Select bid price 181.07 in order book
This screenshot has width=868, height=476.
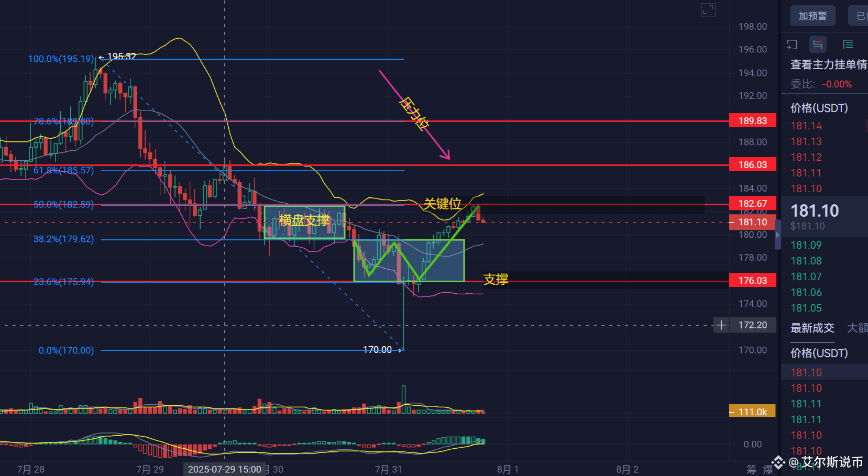click(806, 276)
